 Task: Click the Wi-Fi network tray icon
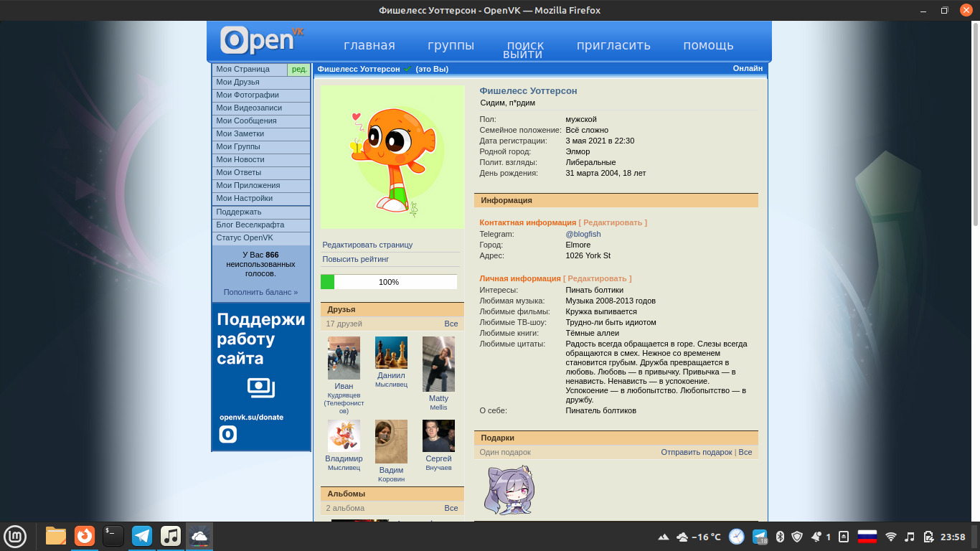(891, 537)
